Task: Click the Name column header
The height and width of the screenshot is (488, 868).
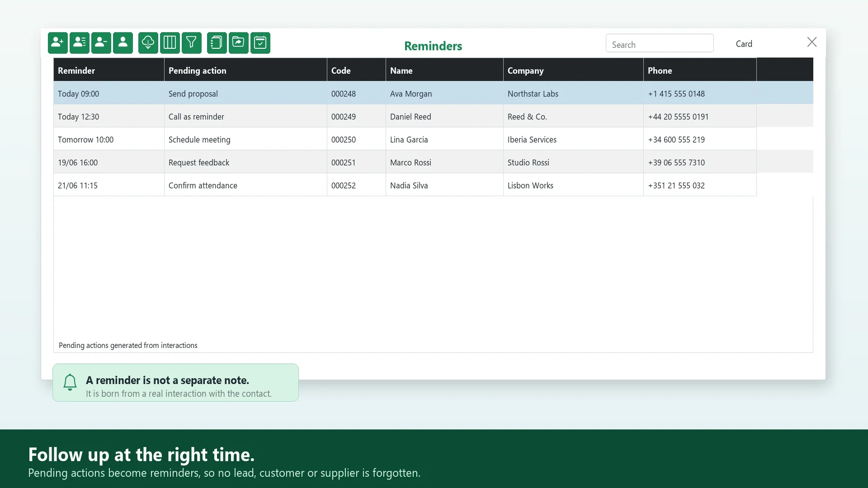Action: 444,70
